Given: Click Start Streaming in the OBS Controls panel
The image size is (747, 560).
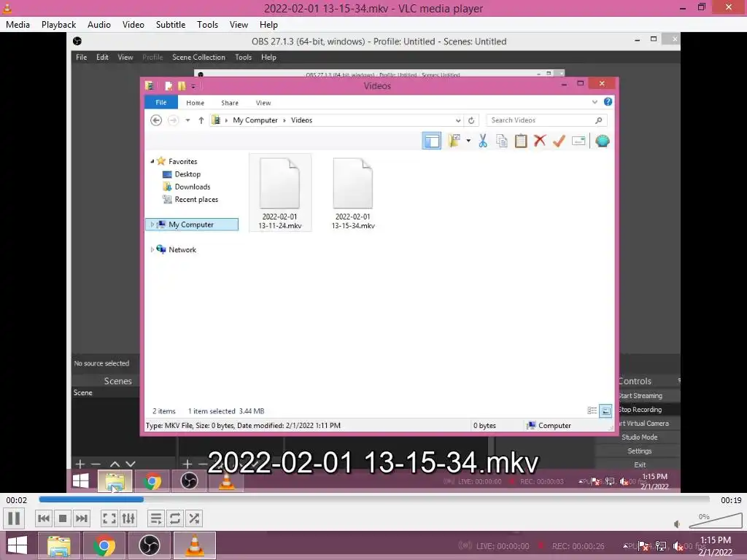Looking at the screenshot, I should (640, 396).
